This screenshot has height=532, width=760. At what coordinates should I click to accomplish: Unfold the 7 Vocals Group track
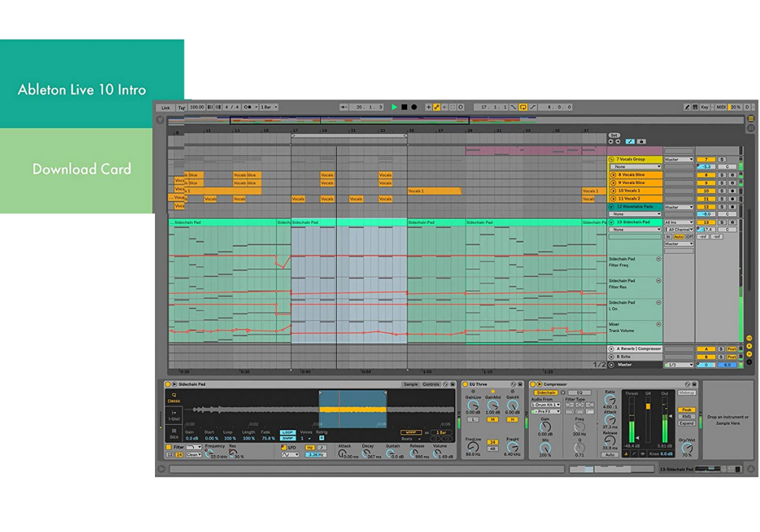click(612, 159)
